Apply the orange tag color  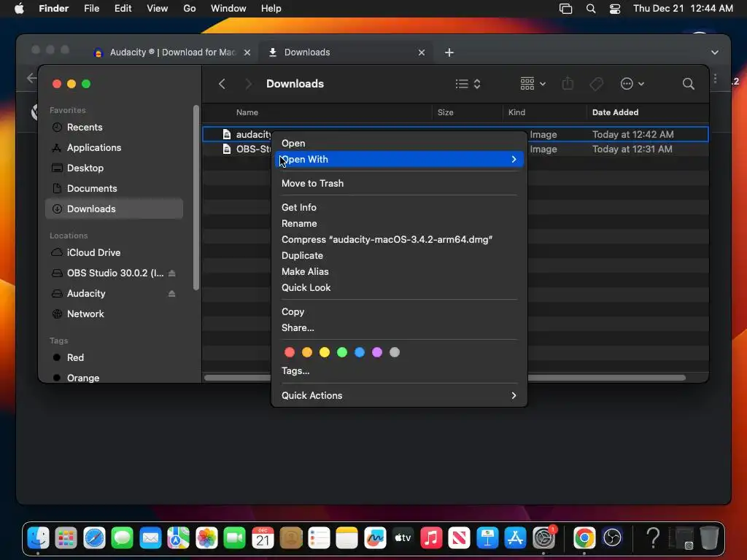click(307, 352)
